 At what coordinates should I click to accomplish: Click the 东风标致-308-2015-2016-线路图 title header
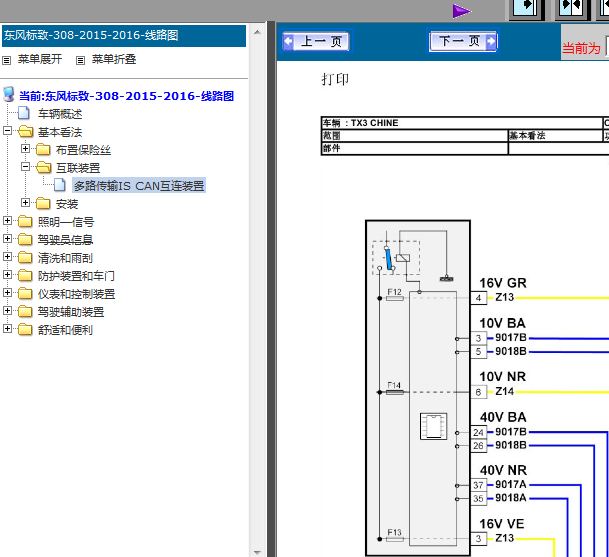coord(124,36)
